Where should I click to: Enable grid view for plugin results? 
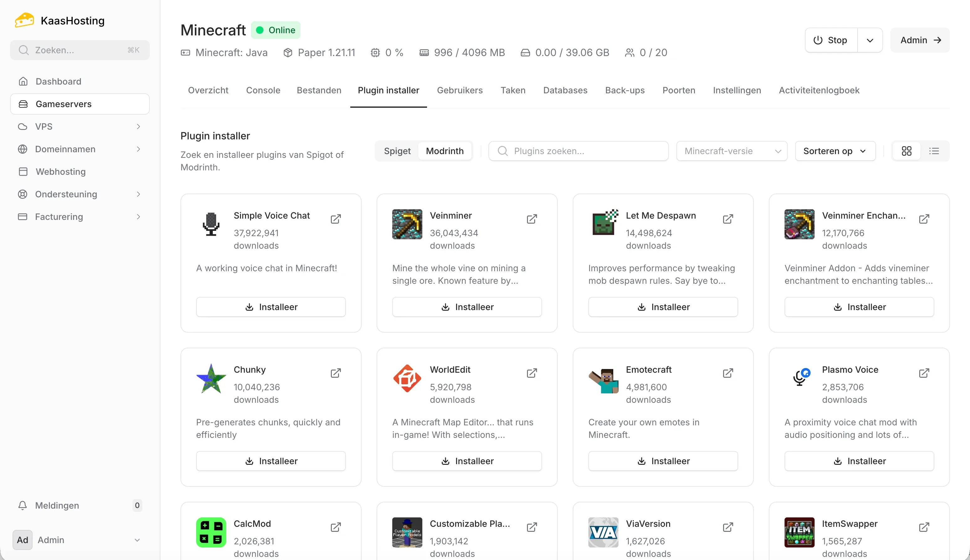click(x=906, y=151)
